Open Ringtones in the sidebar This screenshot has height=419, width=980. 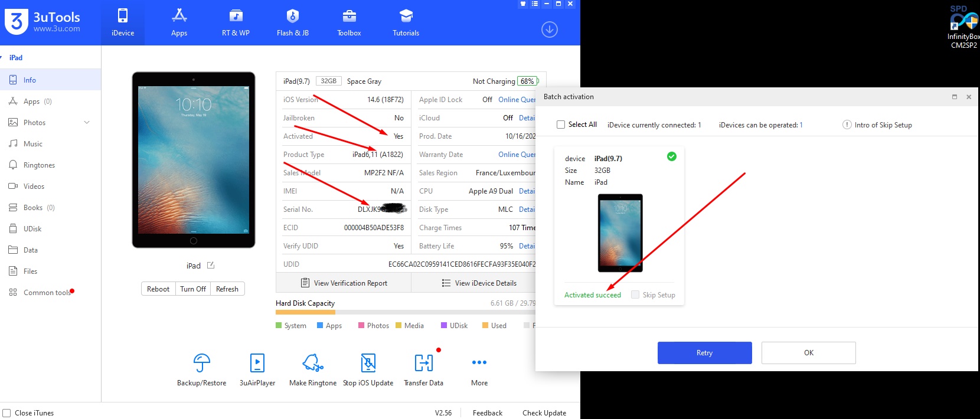[x=50, y=165]
